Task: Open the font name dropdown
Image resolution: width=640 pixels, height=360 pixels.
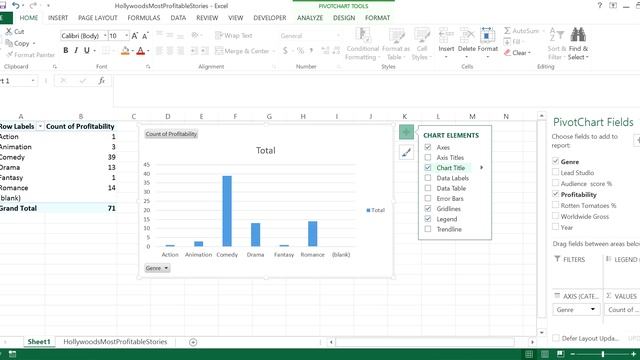Action: coord(105,36)
